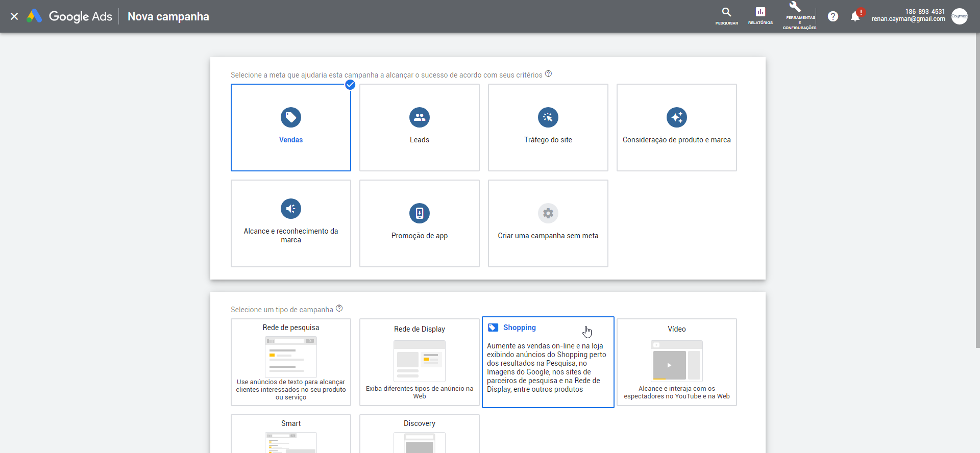The image size is (980, 453).
Task: Choose the Vídeo campaign type
Action: pos(677,362)
